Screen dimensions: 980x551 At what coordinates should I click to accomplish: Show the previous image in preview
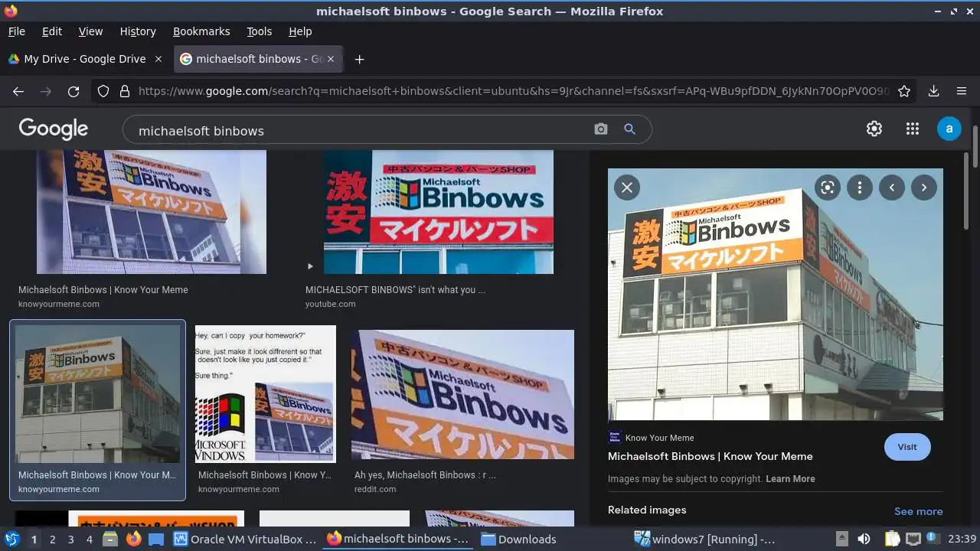point(892,187)
